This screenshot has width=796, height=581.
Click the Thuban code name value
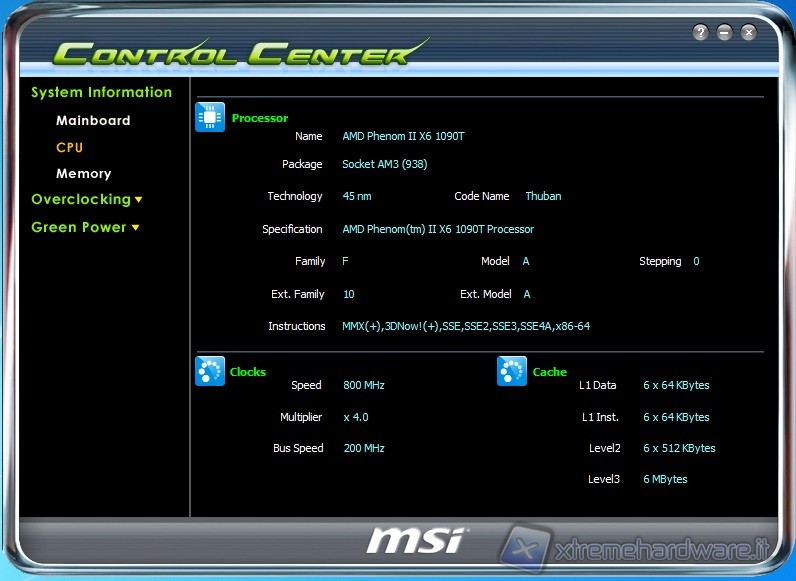coord(543,196)
